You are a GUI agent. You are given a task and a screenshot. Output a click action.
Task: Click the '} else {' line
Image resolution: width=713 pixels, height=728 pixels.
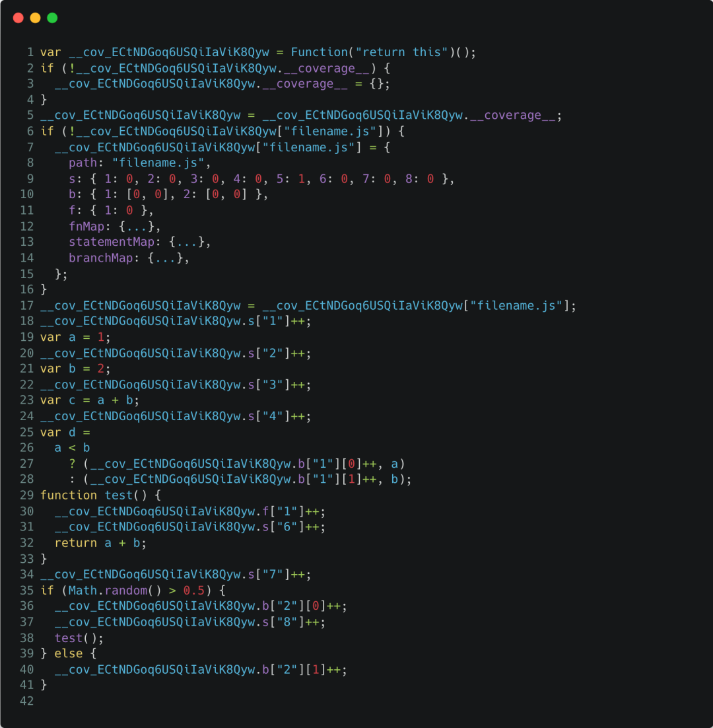coord(69,654)
